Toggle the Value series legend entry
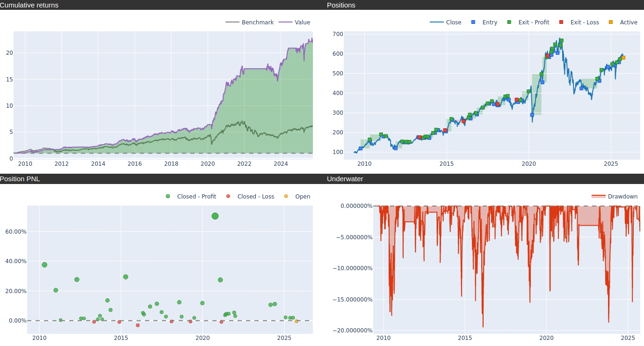 pyautogui.click(x=295, y=22)
